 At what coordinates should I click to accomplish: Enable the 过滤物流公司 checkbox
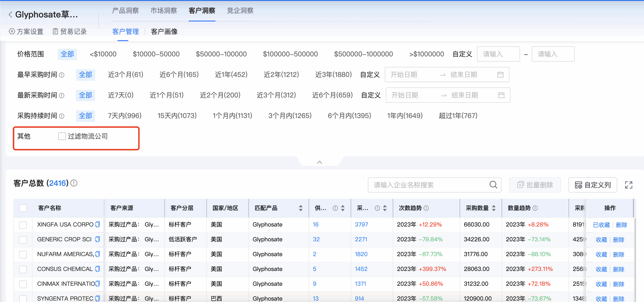click(x=62, y=136)
